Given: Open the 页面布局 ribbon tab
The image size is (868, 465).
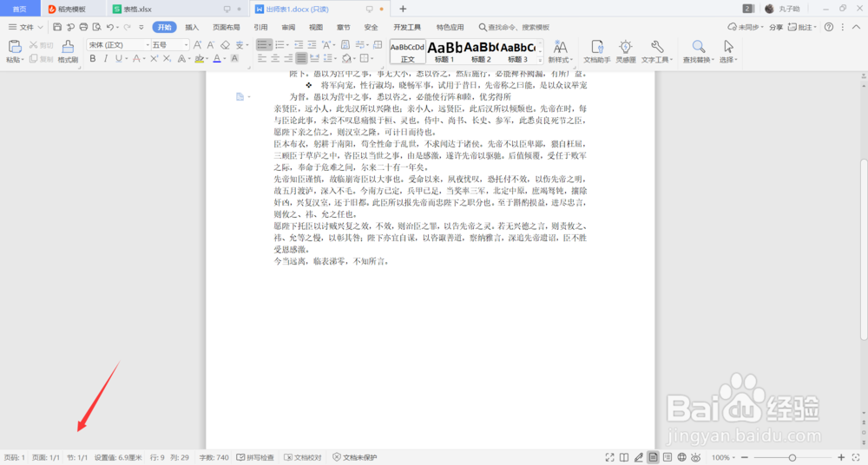Looking at the screenshot, I should coord(227,27).
